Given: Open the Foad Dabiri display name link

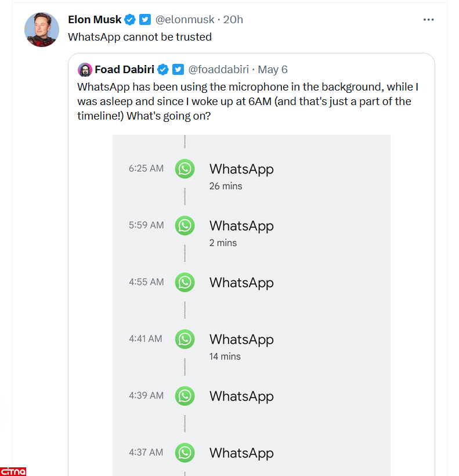Looking at the screenshot, I should [x=124, y=70].
